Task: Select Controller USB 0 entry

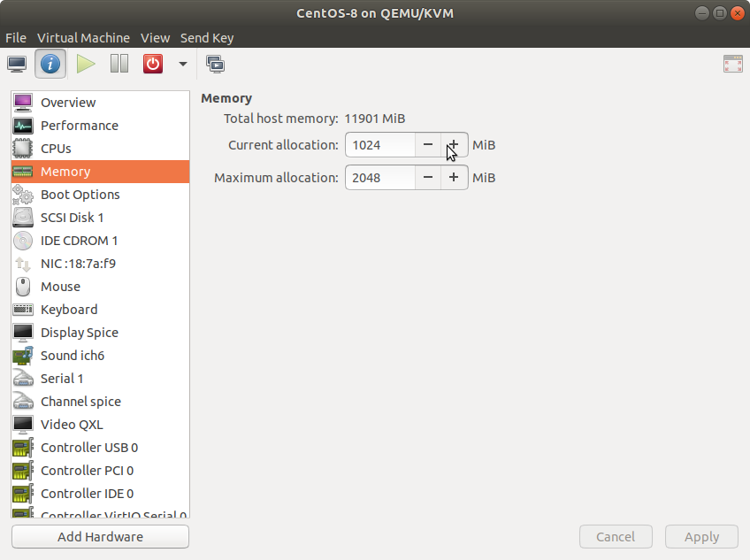Action: click(101, 447)
